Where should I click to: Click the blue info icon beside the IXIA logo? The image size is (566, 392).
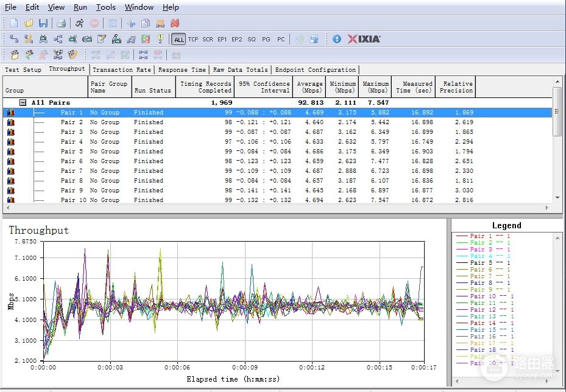336,39
